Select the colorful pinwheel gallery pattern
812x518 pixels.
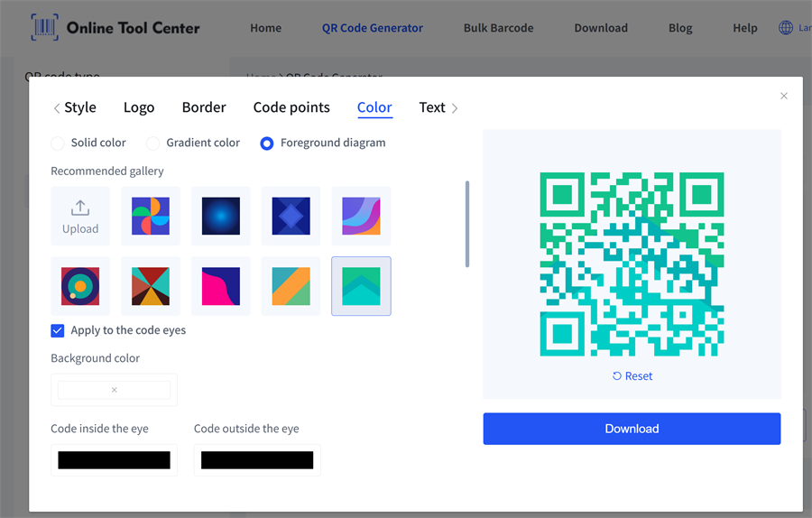pos(151,217)
